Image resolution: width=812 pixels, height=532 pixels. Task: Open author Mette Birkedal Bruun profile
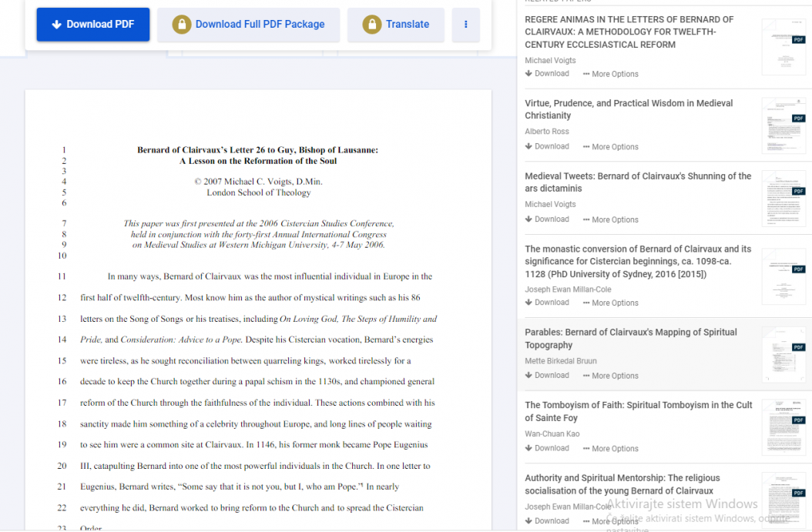coord(561,361)
